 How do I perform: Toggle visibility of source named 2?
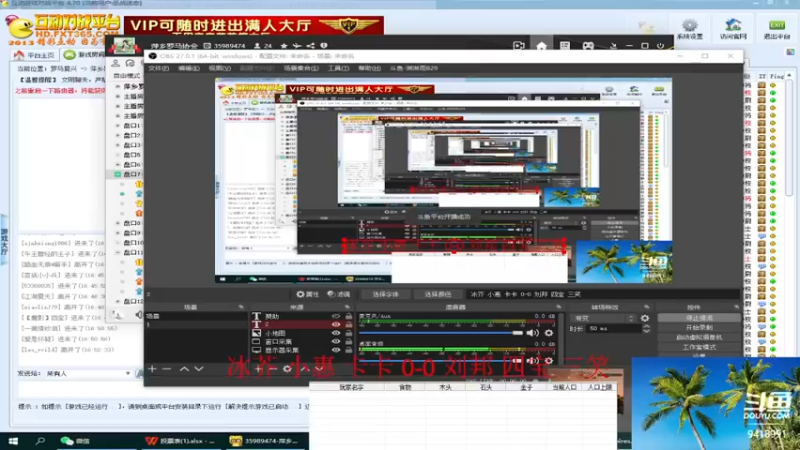pos(336,324)
